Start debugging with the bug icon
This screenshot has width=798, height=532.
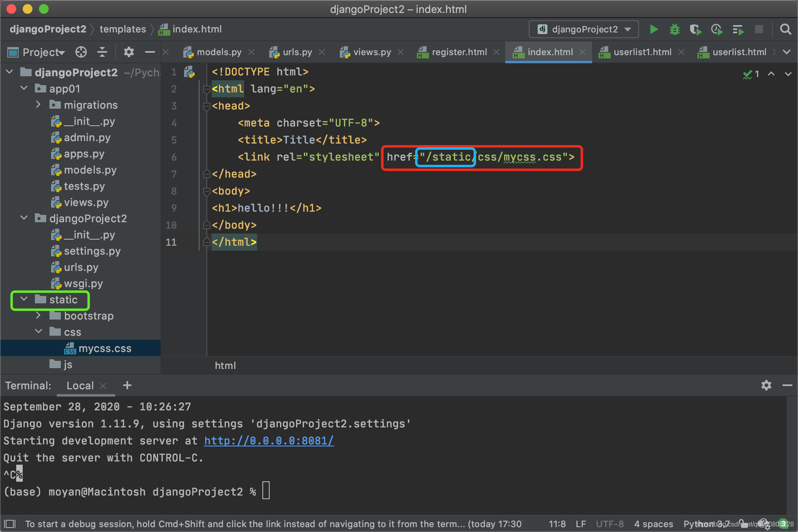[675, 29]
